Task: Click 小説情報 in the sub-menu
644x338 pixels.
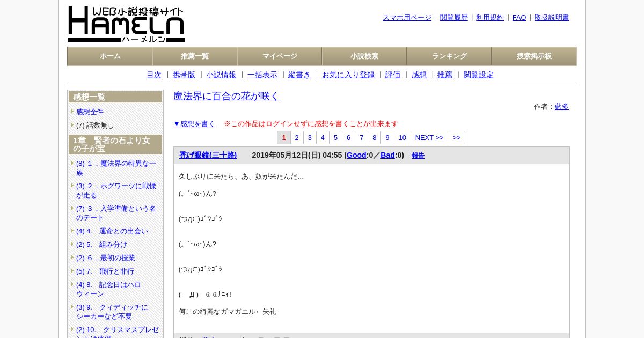Action: click(x=221, y=75)
